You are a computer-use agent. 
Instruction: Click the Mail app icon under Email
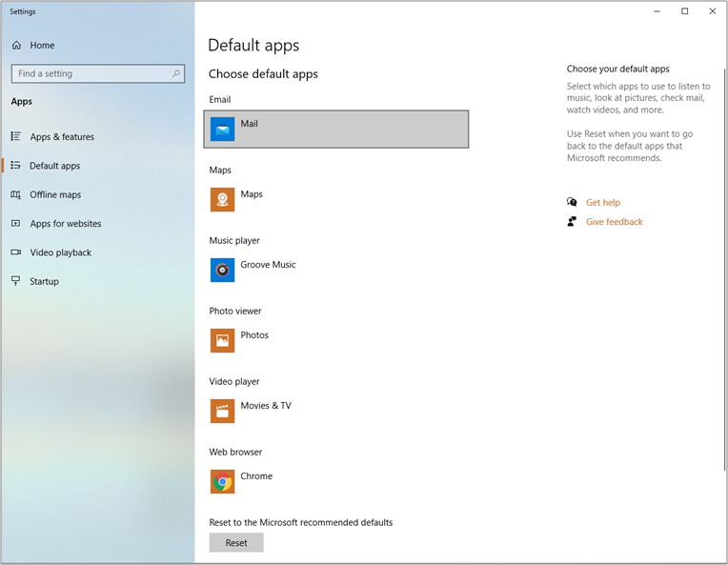click(222, 129)
